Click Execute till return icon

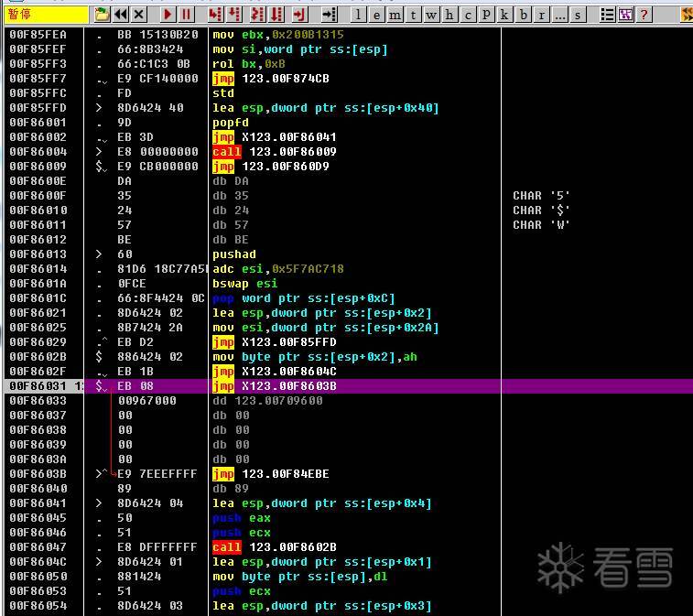[299, 15]
